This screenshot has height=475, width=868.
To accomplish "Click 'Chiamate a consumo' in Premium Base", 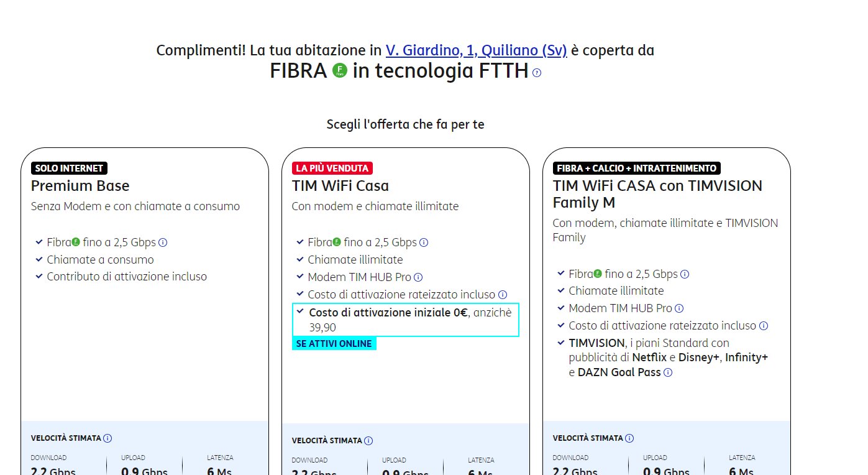I will 100,260.
